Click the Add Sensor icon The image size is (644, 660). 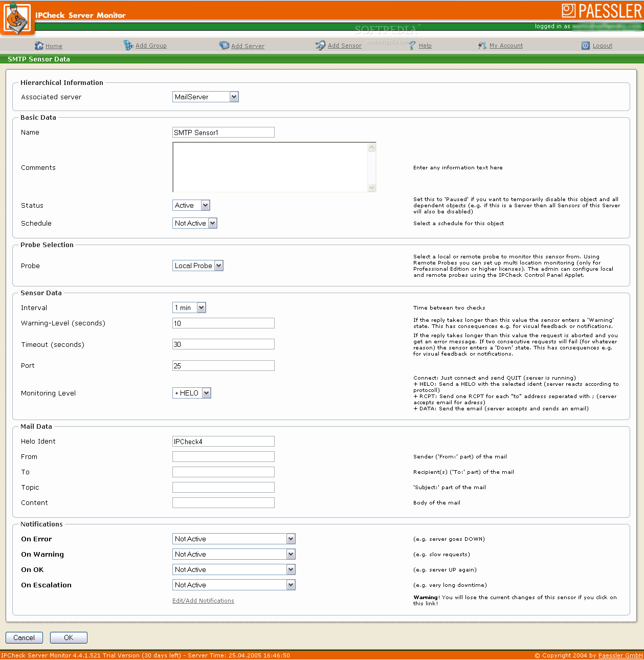[x=320, y=46]
